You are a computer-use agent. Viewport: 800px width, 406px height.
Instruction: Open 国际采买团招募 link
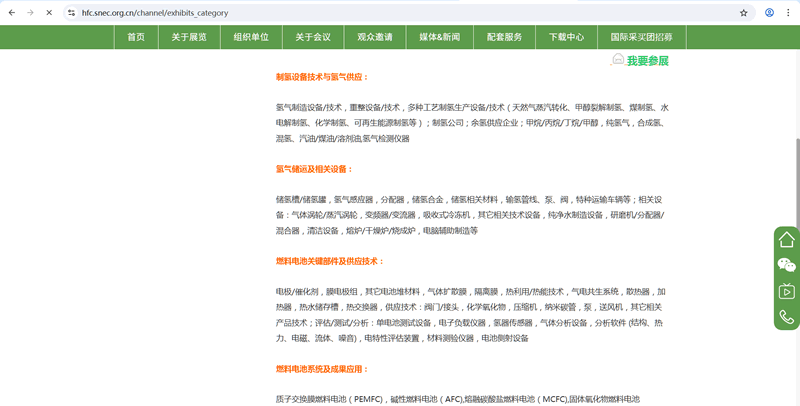[641, 37]
